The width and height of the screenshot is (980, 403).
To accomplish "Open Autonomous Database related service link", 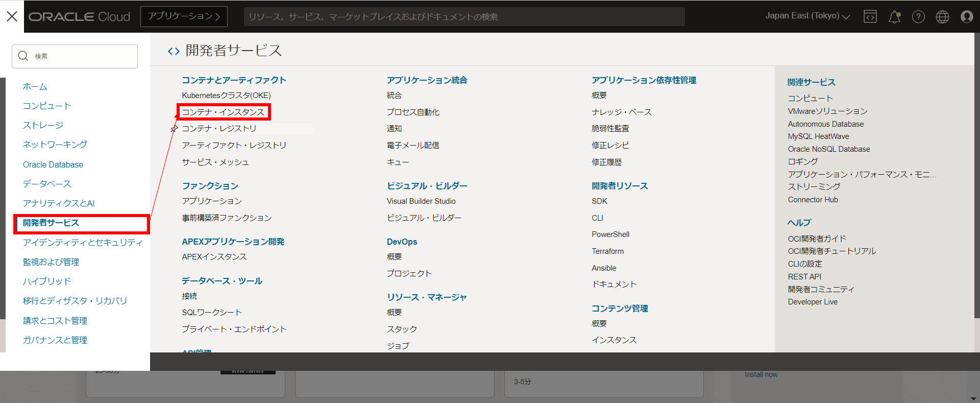I will click(x=826, y=124).
